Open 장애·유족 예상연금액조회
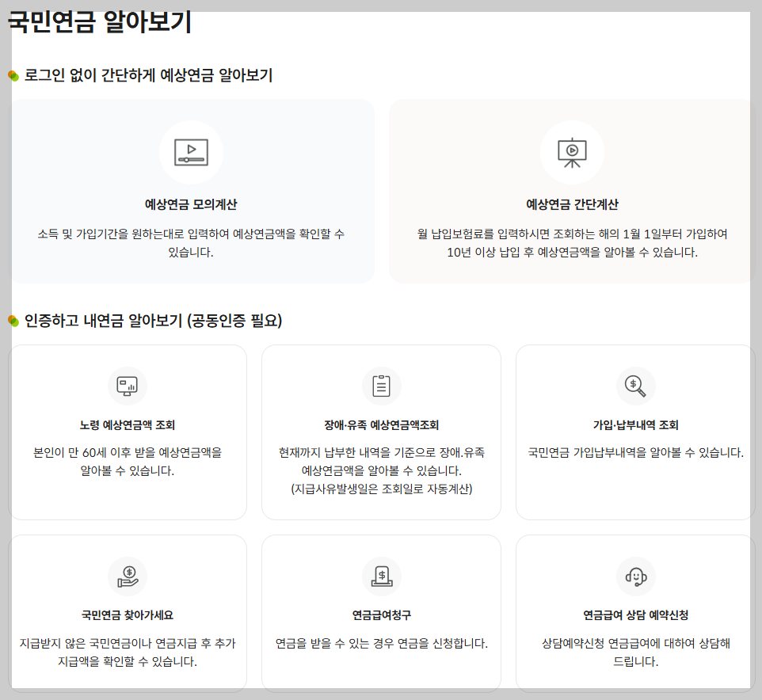Screen dimensions: 762x700 (x=381, y=424)
